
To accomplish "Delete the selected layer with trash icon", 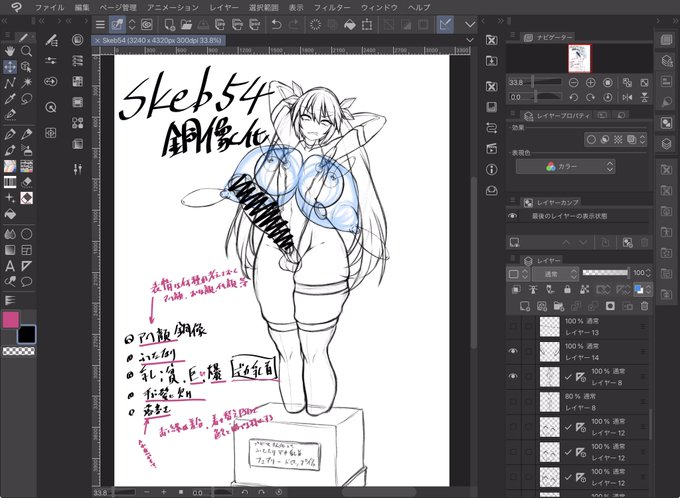I will tap(644, 306).
